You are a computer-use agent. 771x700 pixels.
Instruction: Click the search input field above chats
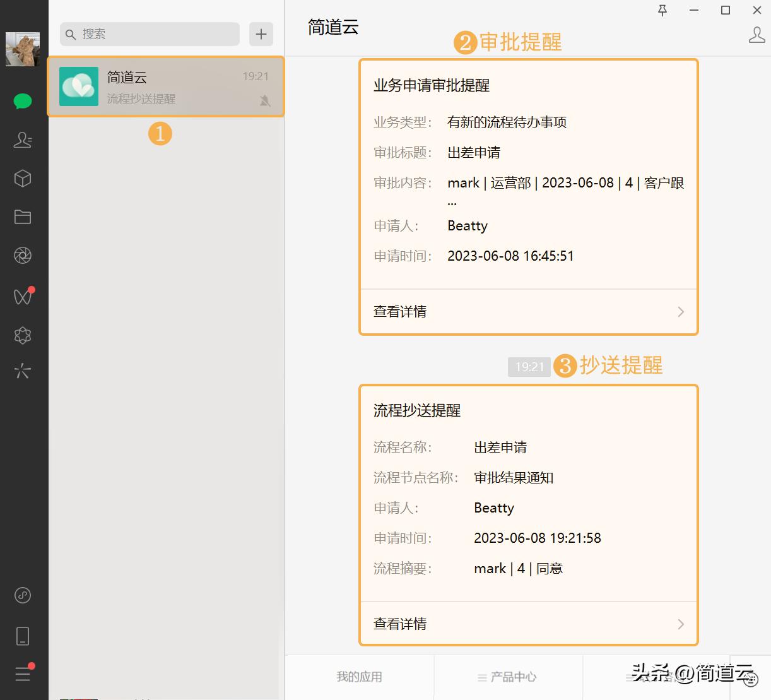[149, 34]
